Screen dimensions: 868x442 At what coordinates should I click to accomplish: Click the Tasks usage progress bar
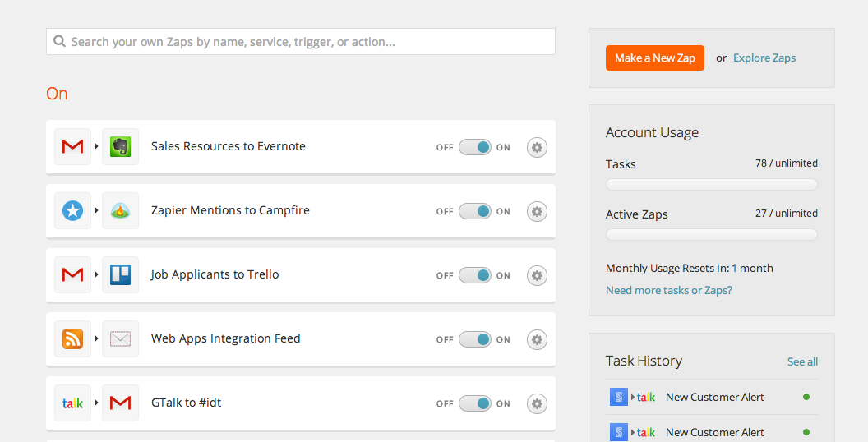pos(711,185)
